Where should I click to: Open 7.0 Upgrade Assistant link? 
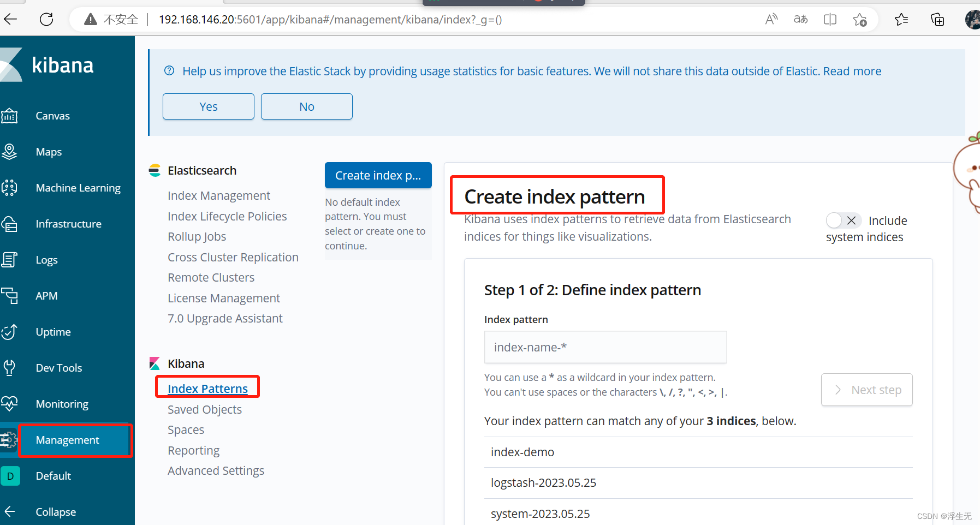tap(225, 318)
